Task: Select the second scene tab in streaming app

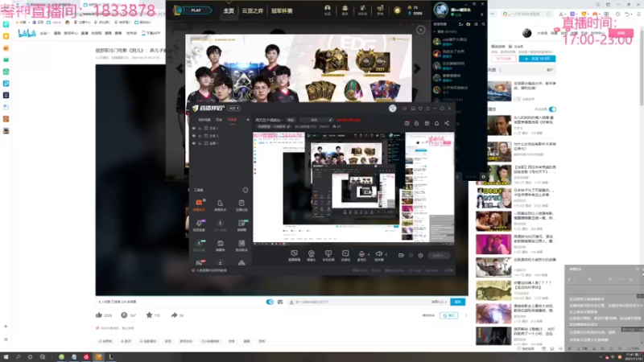Action: [x=219, y=119]
